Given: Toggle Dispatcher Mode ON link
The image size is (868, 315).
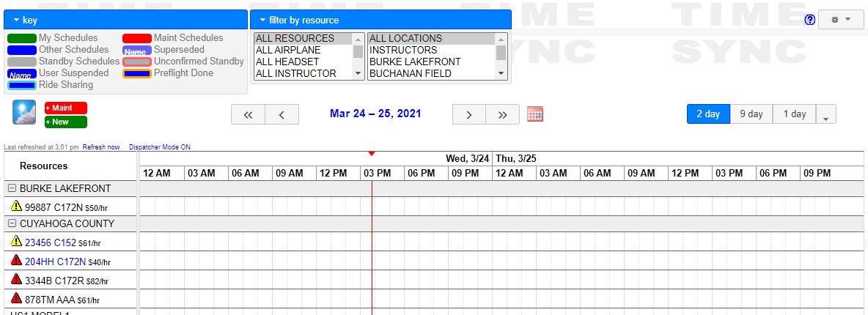Looking at the screenshot, I should (159, 147).
